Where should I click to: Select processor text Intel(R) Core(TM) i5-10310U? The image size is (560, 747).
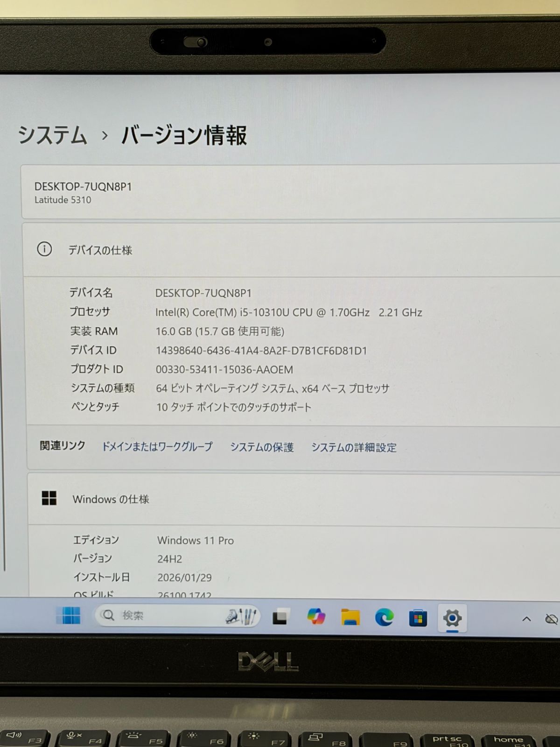pos(289,312)
